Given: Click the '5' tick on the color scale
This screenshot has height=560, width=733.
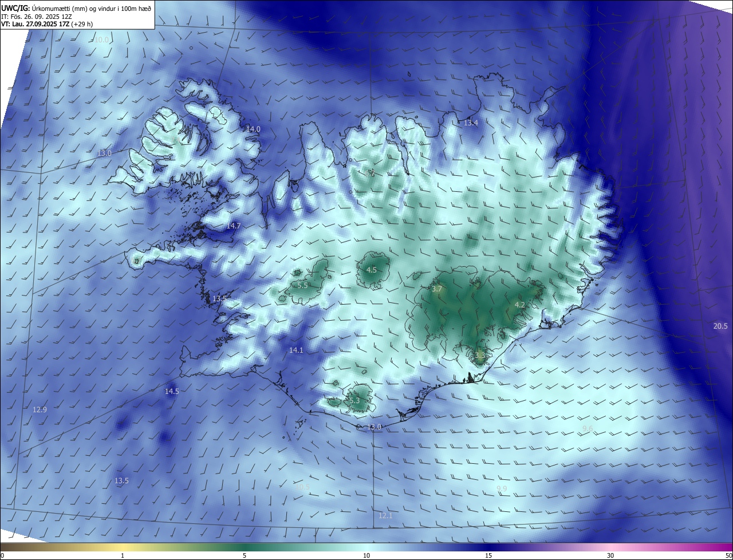Looking at the screenshot, I should (x=245, y=556).
